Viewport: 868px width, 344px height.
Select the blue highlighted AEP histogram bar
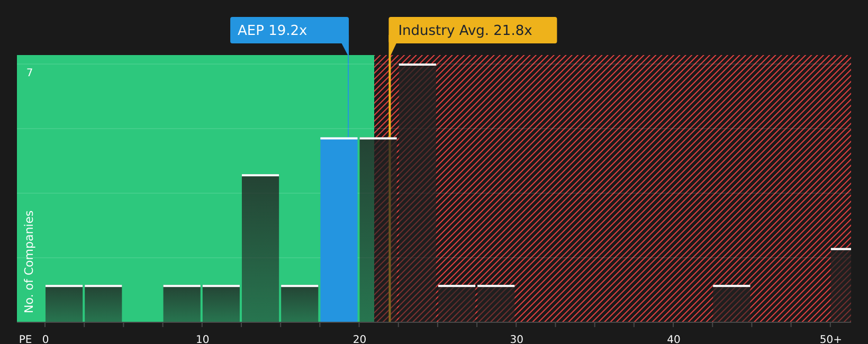pos(339,230)
